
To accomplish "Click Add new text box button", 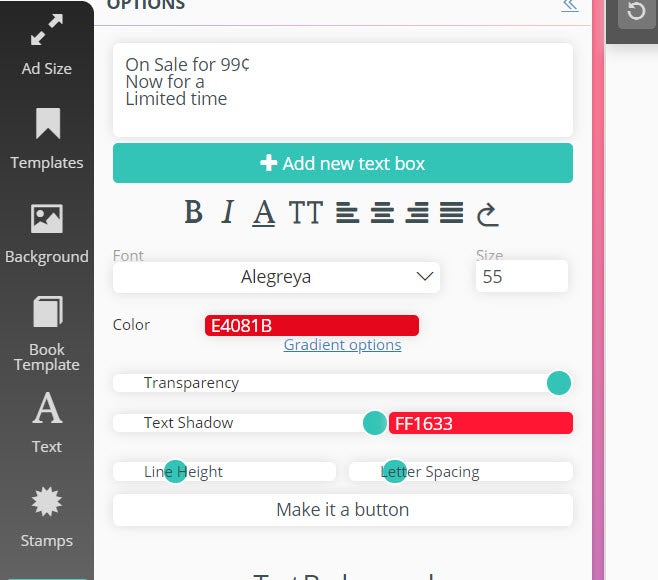I will (342, 163).
